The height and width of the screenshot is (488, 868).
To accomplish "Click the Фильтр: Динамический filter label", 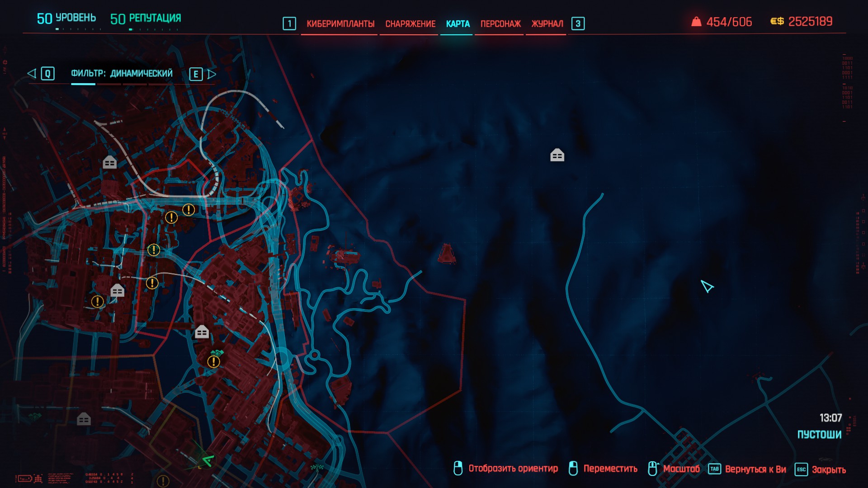I will 122,74.
